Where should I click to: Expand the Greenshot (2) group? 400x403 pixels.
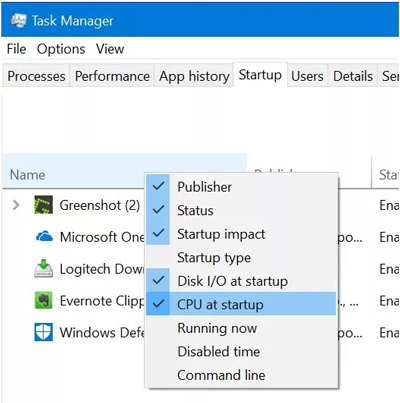pos(16,205)
